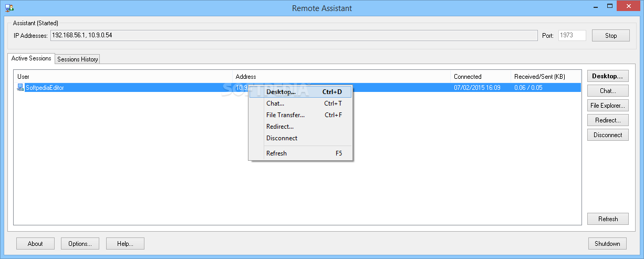Sort sessions by the Connected column header

(481, 77)
